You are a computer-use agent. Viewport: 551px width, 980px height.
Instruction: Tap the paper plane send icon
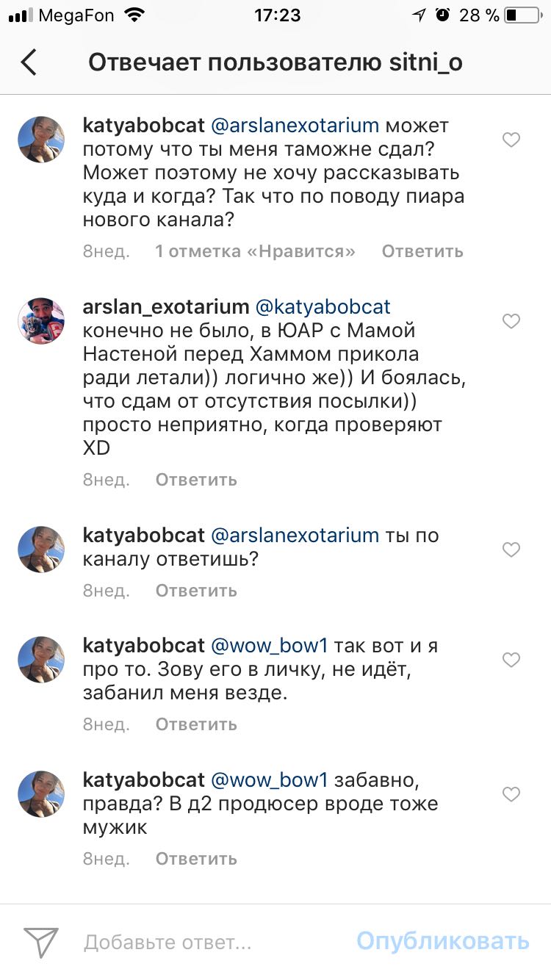pos(41,941)
